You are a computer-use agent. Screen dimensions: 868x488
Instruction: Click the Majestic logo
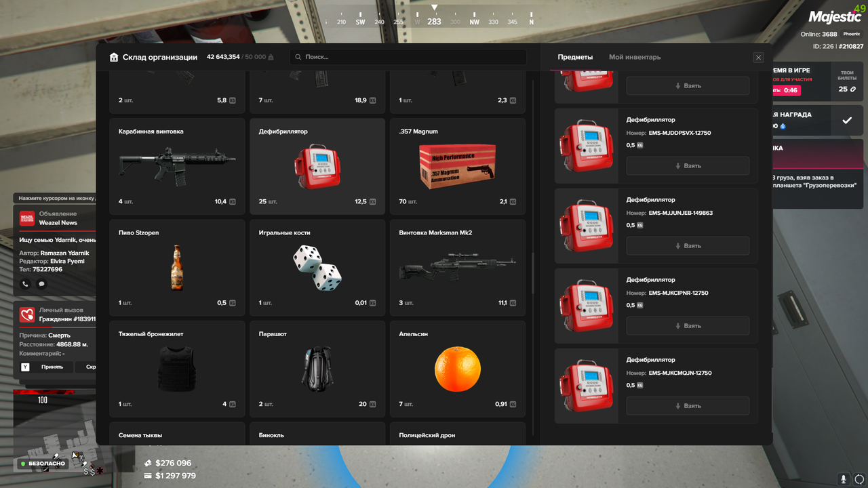coord(835,17)
